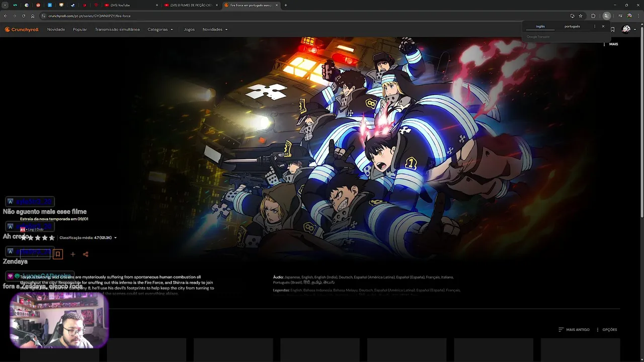This screenshot has width=644, height=362.
Task: Open the media controls icon in Chrome toolbar
Action: [620, 16]
